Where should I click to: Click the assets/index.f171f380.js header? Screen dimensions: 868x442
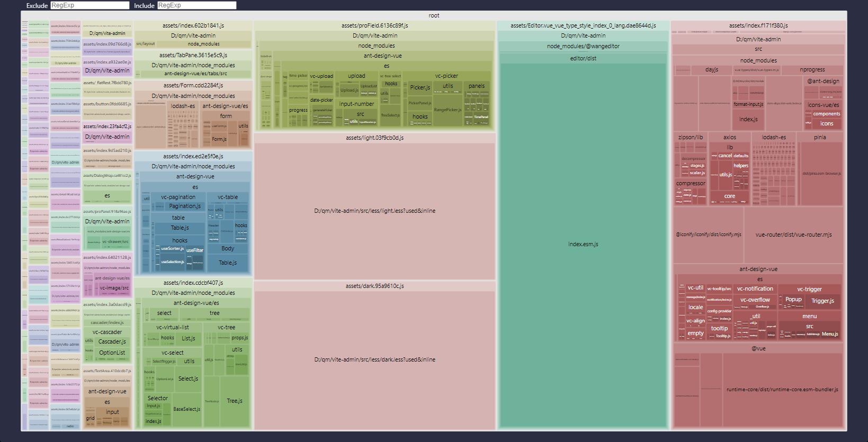point(758,25)
